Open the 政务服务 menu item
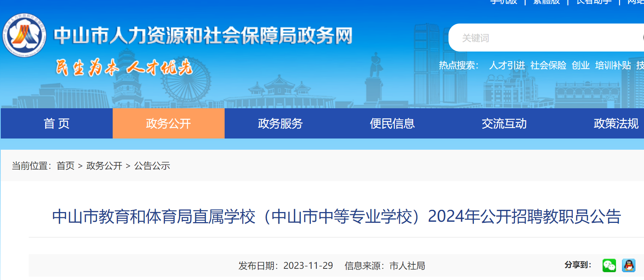This screenshot has height=280, width=644. click(x=280, y=124)
